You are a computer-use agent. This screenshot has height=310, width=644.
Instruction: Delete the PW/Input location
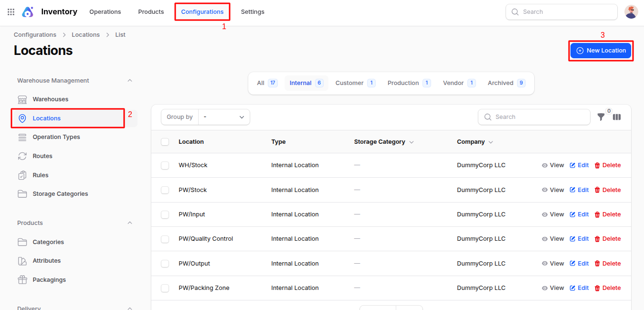click(607, 214)
